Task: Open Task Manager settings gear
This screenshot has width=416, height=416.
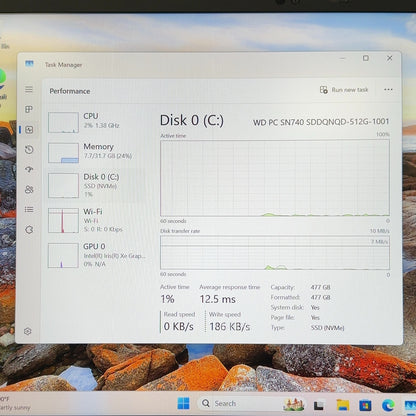Action: point(28,331)
